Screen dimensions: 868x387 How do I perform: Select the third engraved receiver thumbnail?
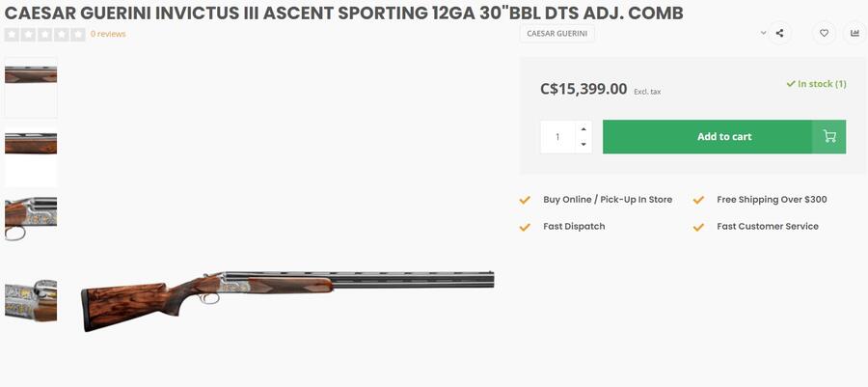click(x=31, y=218)
